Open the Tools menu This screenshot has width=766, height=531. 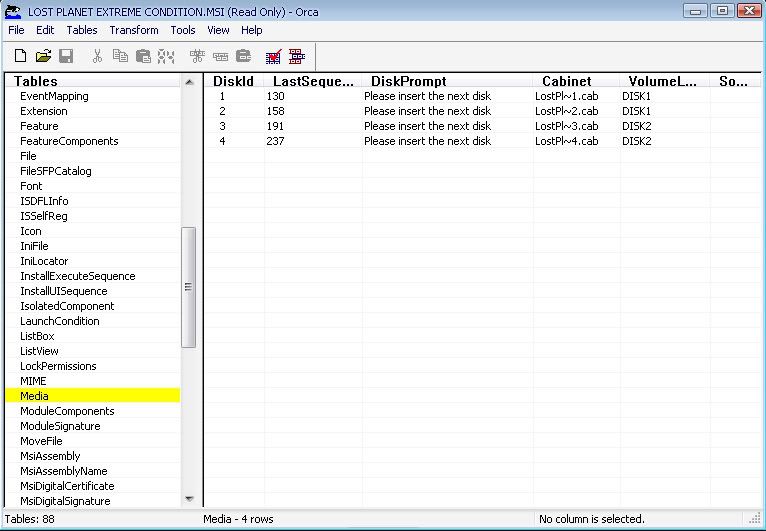pos(183,30)
